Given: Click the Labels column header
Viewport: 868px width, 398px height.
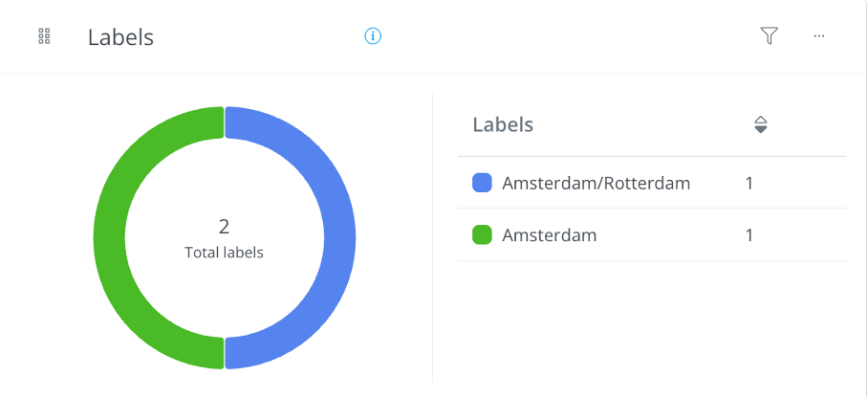Looking at the screenshot, I should pyautogui.click(x=503, y=124).
